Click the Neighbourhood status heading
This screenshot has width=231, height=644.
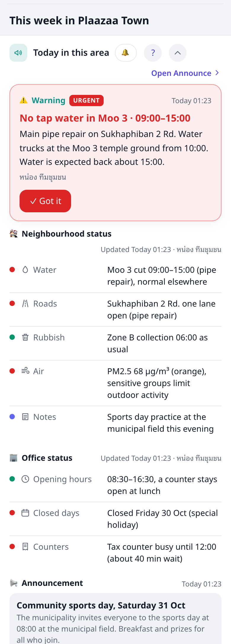67,234
